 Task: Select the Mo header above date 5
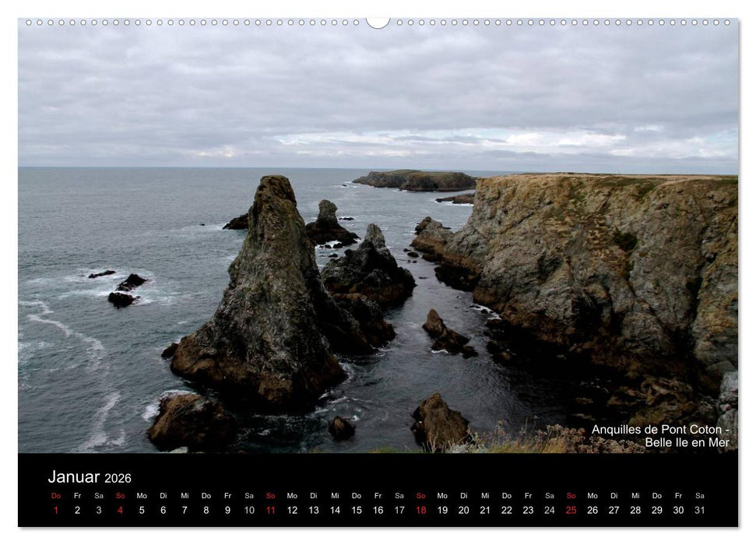pos(140,495)
